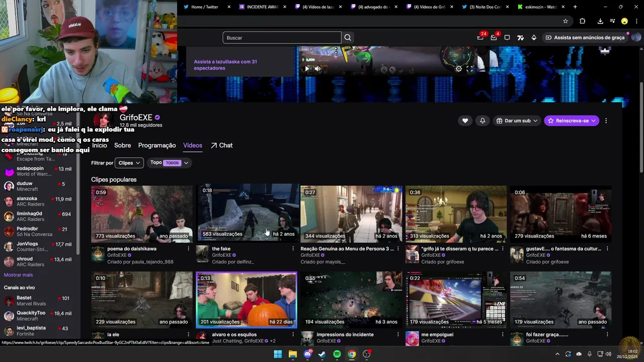Open Chrome downloads icon
This screenshot has height=362, width=644.
point(600,21)
